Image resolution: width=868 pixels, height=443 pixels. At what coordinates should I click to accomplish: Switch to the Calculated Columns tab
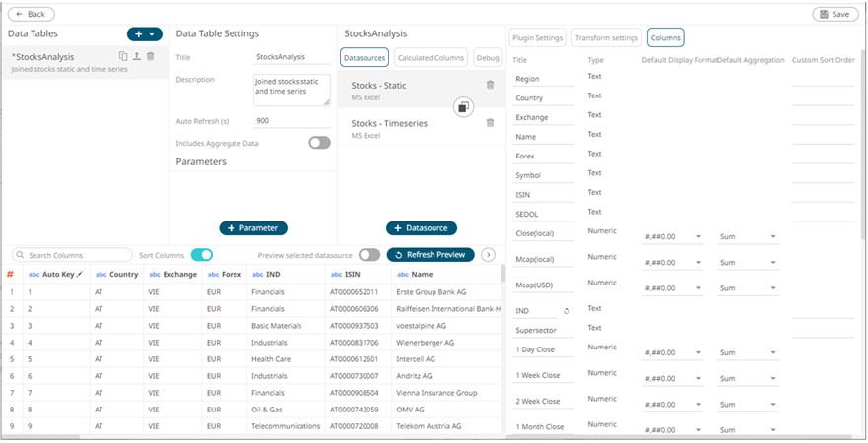[x=432, y=57]
